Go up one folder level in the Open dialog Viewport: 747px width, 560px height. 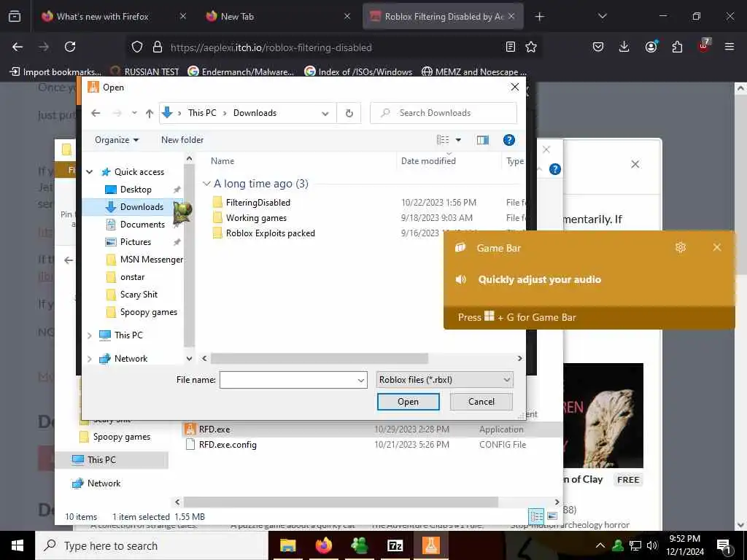pos(150,113)
